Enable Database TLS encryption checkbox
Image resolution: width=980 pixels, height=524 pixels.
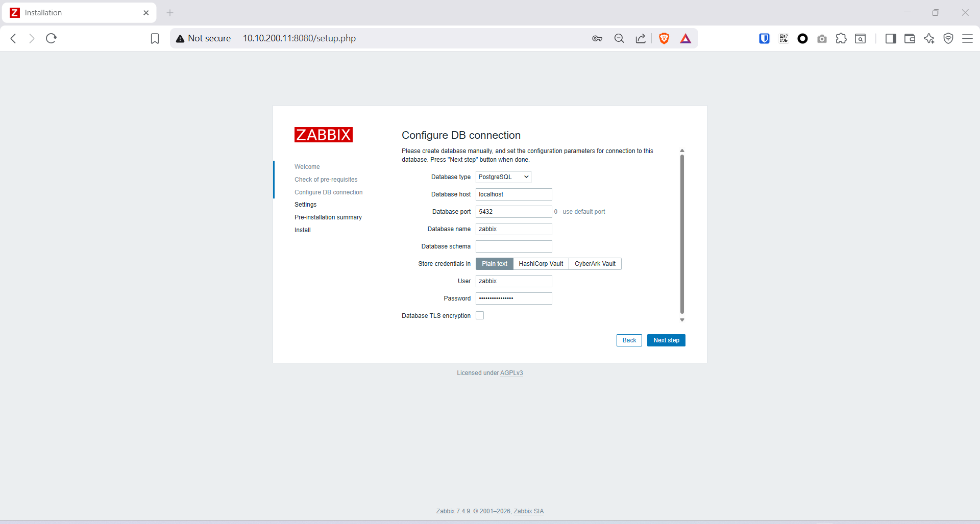[x=480, y=316]
